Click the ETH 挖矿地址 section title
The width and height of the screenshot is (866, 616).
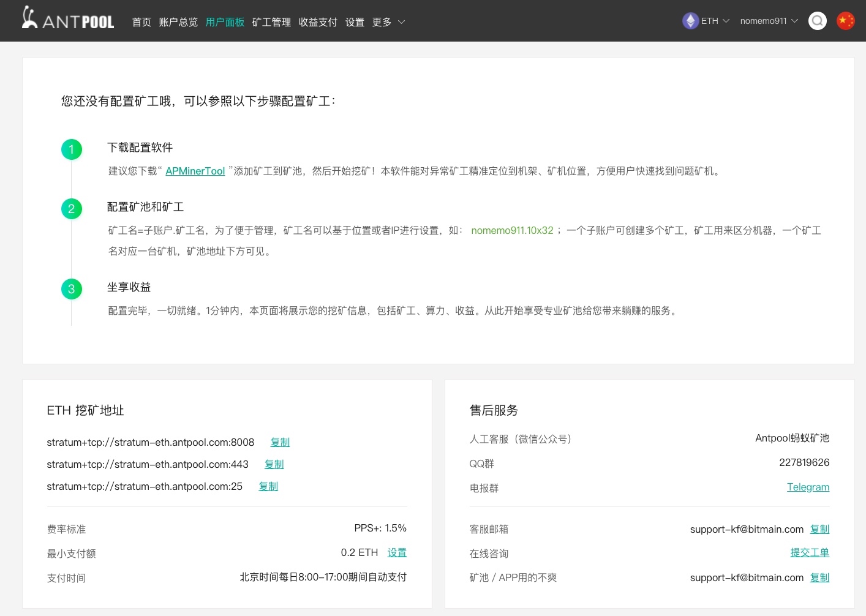[x=85, y=410]
